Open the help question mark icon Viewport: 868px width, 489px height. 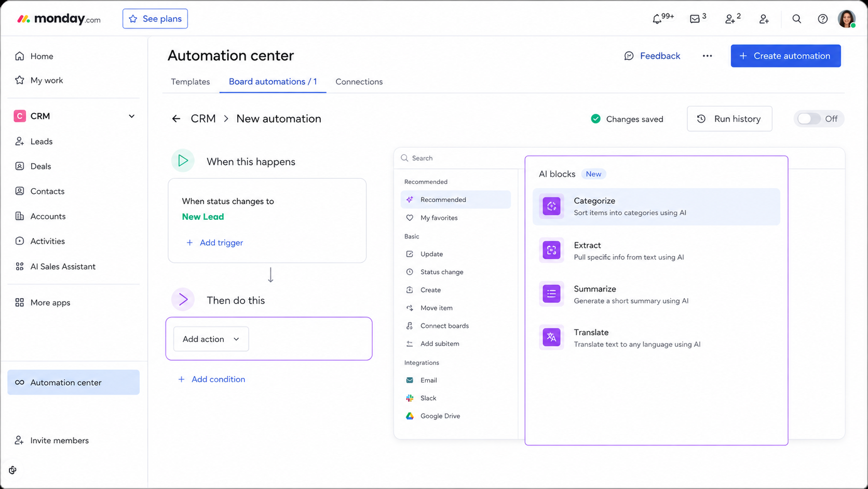click(x=823, y=19)
